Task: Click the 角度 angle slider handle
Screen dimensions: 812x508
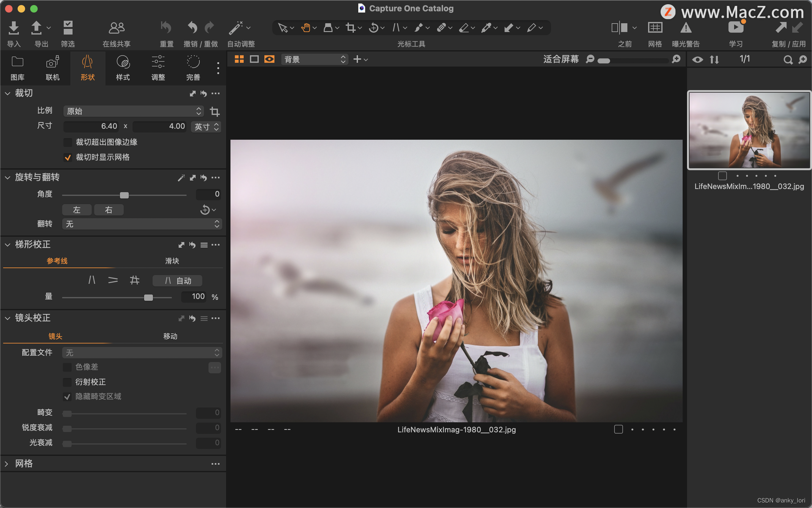Action: tap(124, 195)
